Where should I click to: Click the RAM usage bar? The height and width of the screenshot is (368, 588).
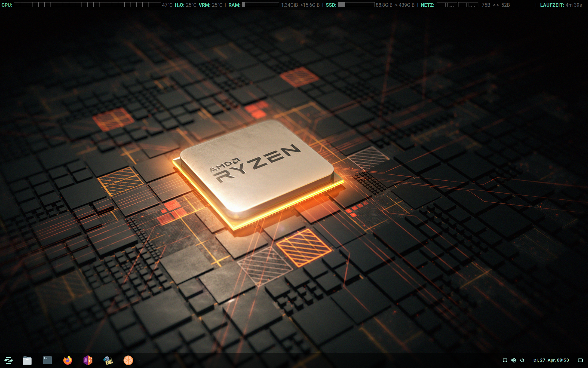pos(260,5)
